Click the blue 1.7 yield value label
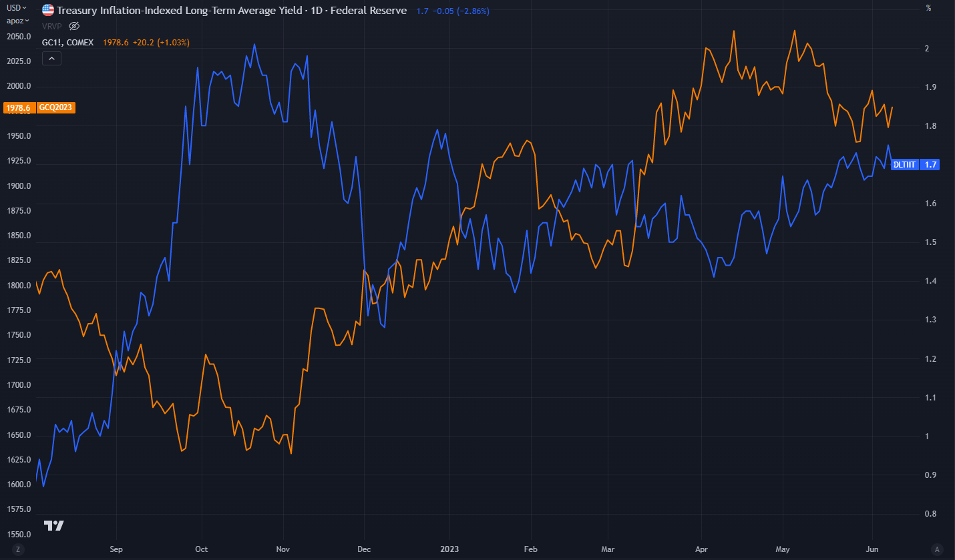The image size is (955, 560). click(x=930, y=164)
